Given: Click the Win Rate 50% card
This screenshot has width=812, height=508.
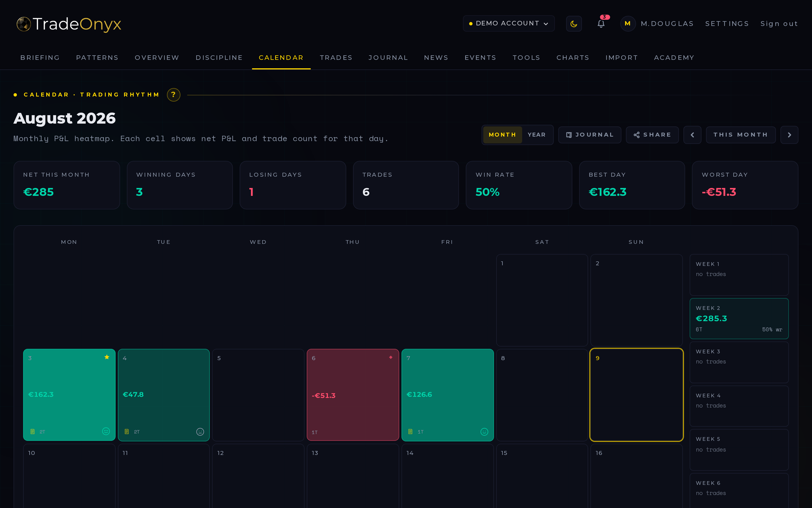Looking at the screenshot, I should click(519, 185).
